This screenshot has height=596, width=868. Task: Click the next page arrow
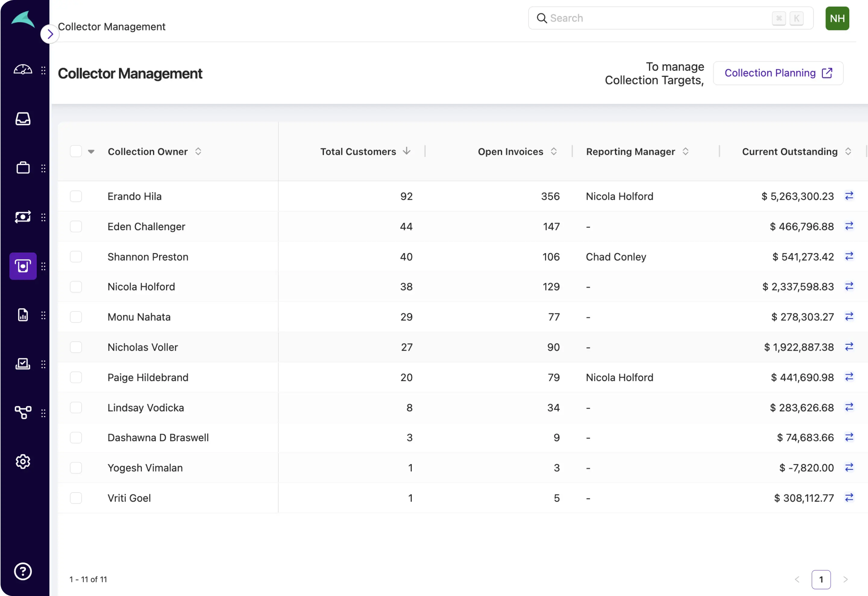pos(845,579)
